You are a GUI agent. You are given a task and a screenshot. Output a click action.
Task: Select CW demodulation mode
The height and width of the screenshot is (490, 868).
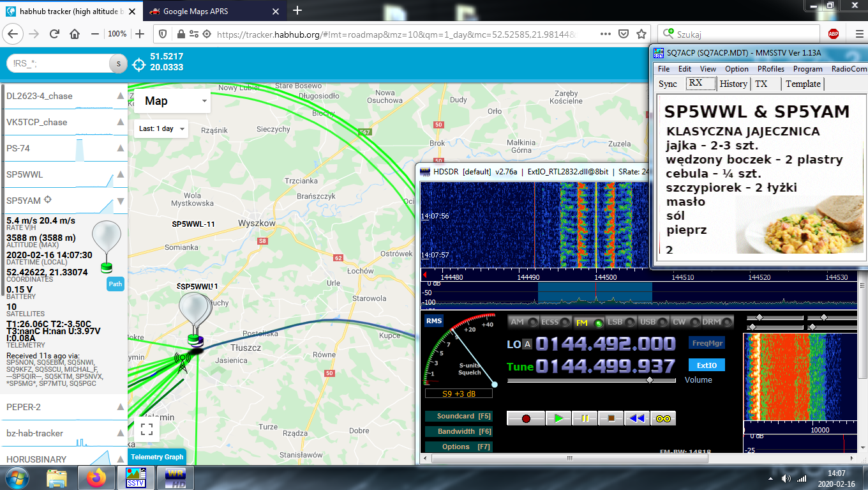tap(686, 323)
